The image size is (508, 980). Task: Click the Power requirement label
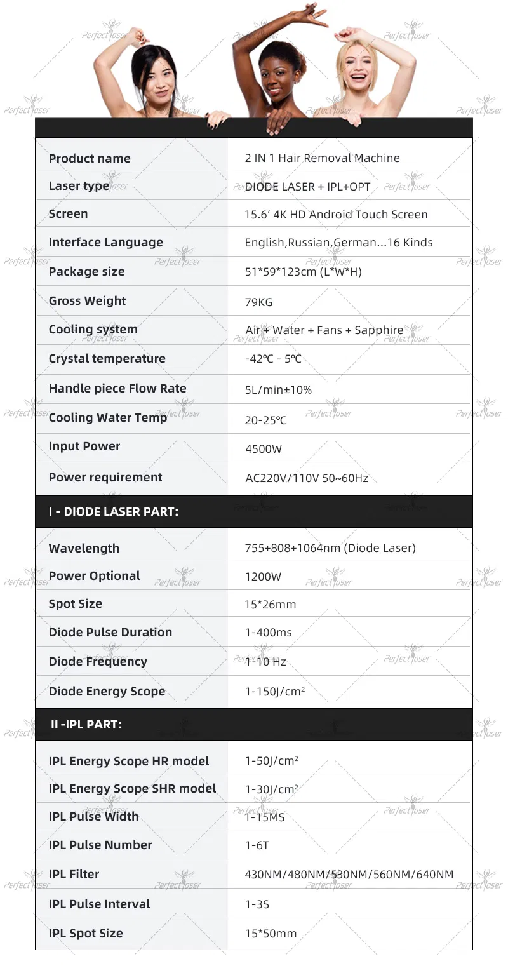[105, 478]
